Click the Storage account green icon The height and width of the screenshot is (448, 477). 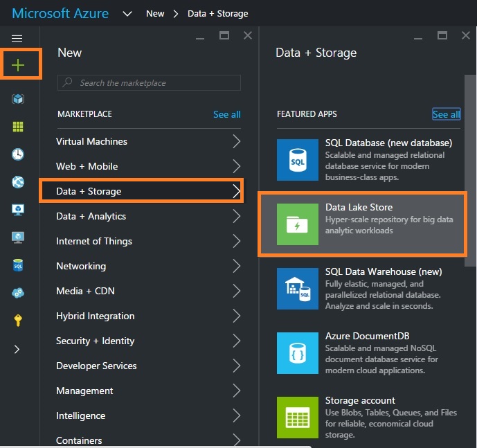point(297,418)
